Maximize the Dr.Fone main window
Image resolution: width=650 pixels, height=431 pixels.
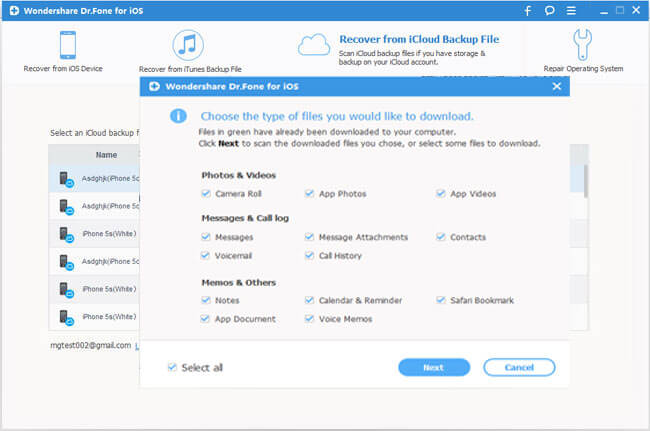(x=620, y=10)
